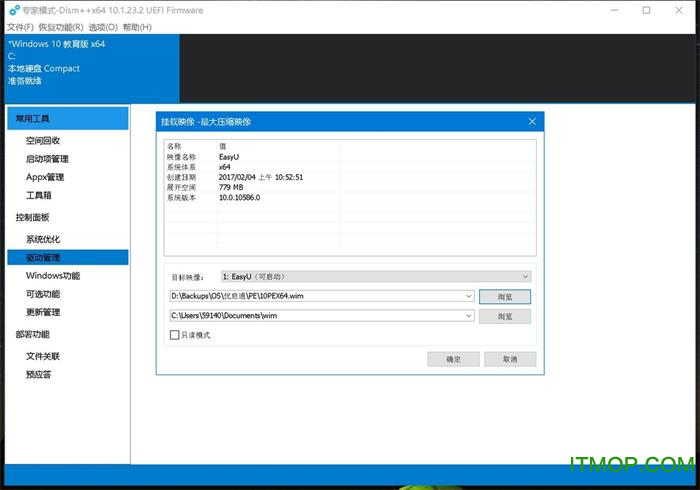
Task: Open Windows功能 in the sidebar
Action: tap(53, 276)
